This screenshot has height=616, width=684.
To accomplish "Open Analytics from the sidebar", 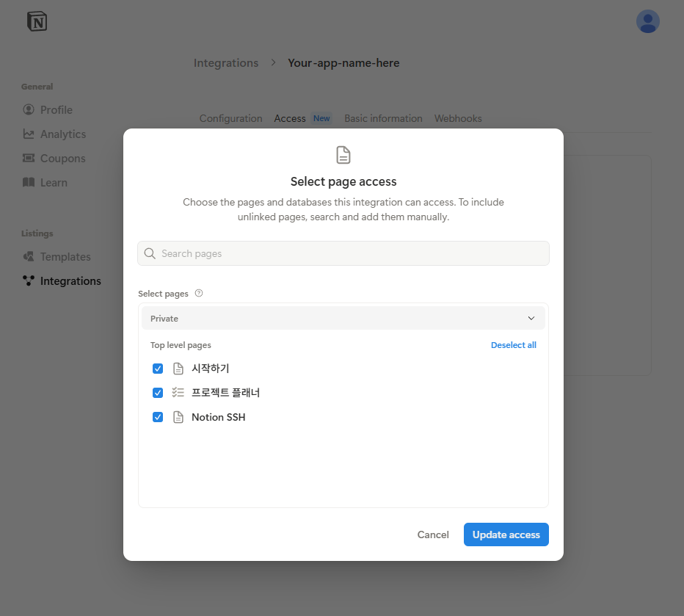I will pos(63,134).
